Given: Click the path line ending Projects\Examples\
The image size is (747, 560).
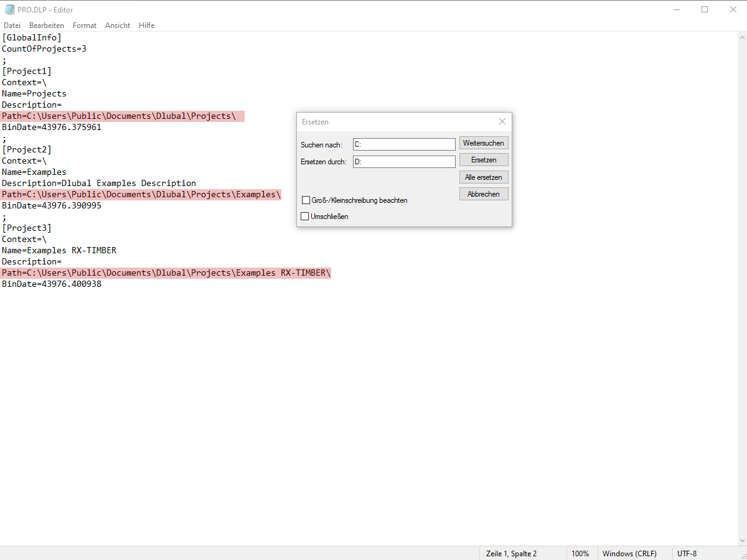Looking at the screenshot, I should pos(141,194).
